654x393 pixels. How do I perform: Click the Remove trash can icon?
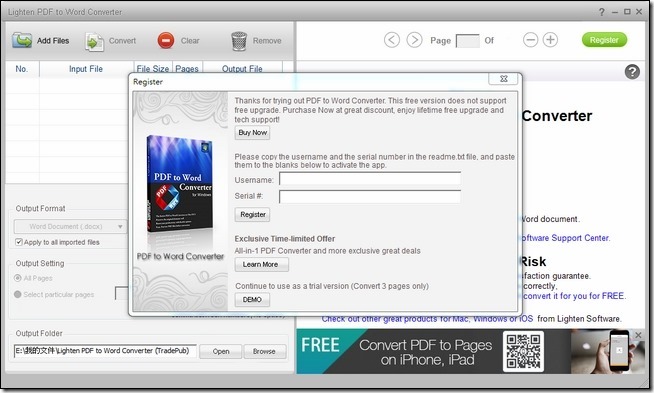click(239, 41)
